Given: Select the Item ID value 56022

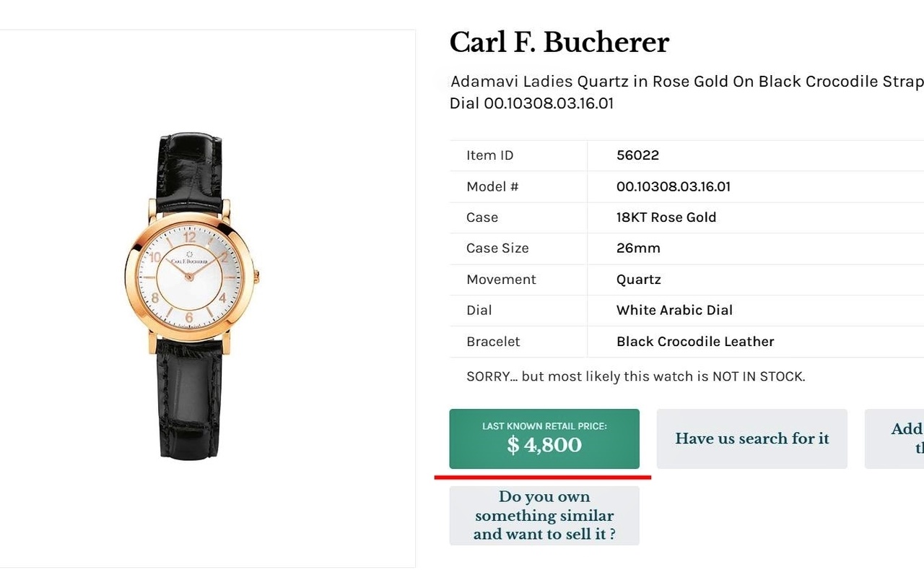Looking at the screenshot, I should pyautogui.click(x=637, y=155).
